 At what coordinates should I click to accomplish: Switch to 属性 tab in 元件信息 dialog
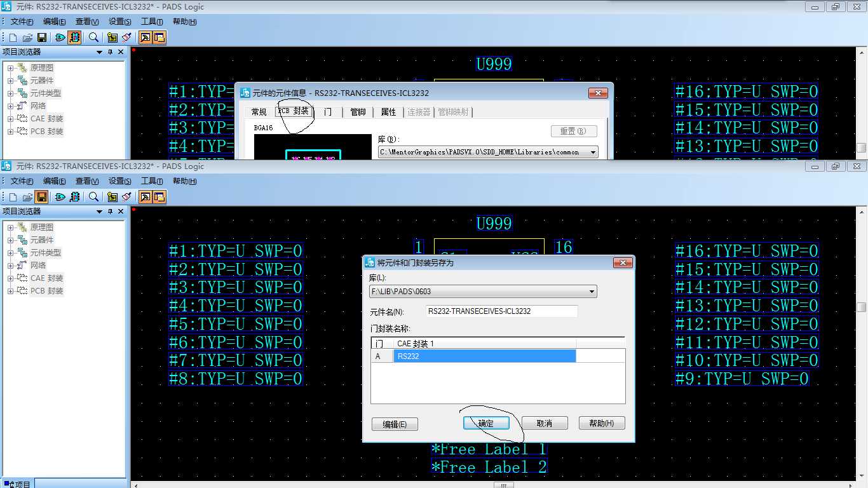point(389,112)
